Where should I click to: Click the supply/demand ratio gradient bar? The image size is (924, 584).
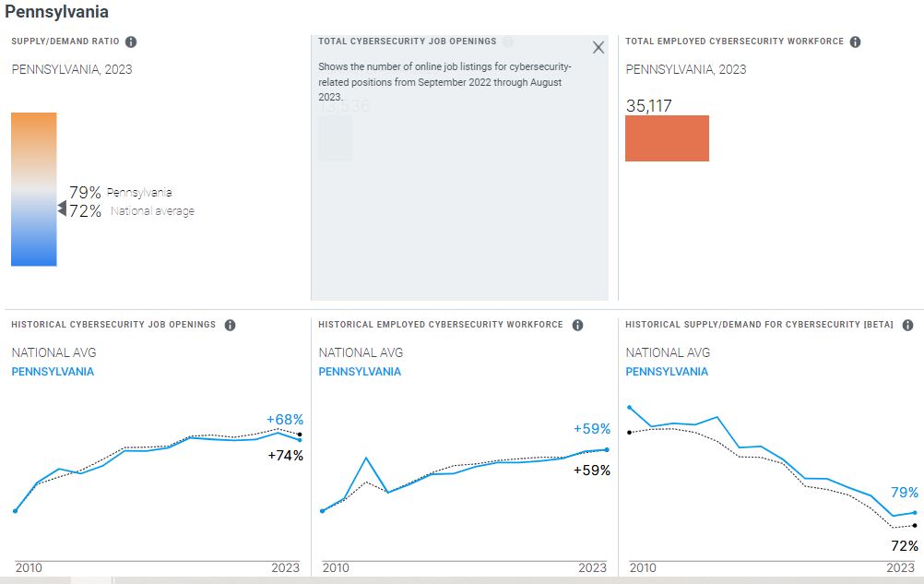(x=34, y=189)
